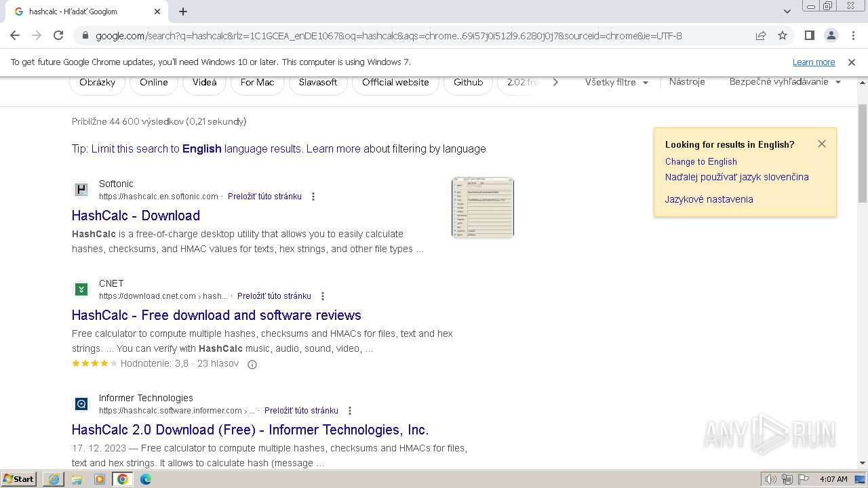Translate the Informer Technologies result page
Screen dimensions: 868x488
click(x=301, y=411)
